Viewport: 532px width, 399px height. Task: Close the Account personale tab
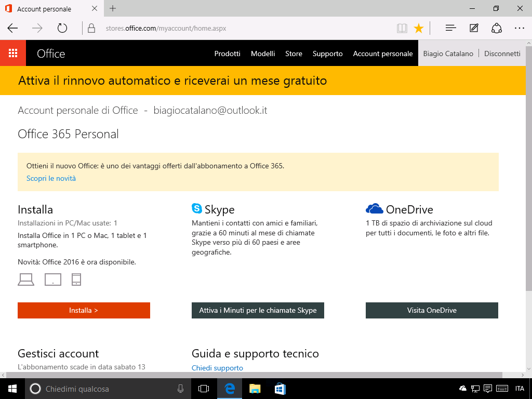coord(95,8)
